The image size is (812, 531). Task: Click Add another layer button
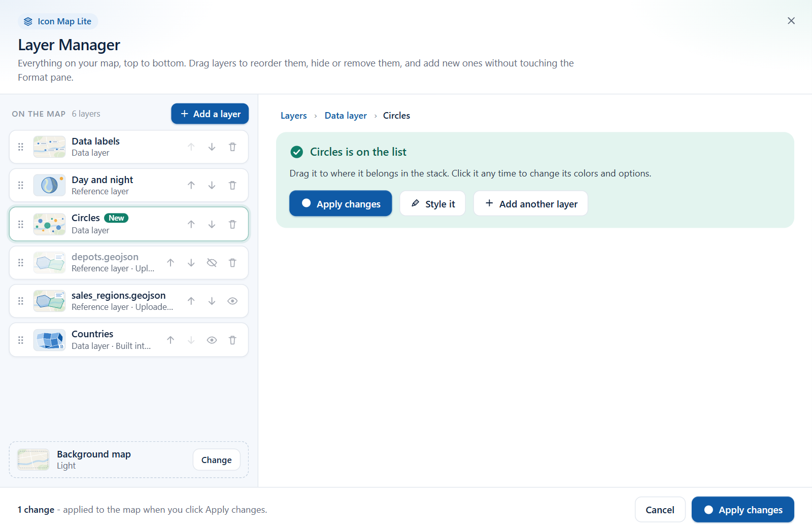point(531,203)
